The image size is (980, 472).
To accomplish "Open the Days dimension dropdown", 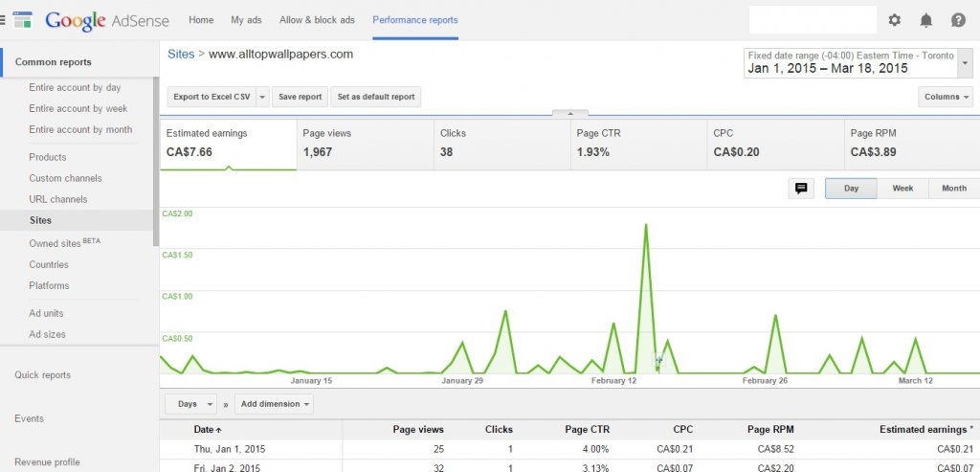I will pos(191,404).
